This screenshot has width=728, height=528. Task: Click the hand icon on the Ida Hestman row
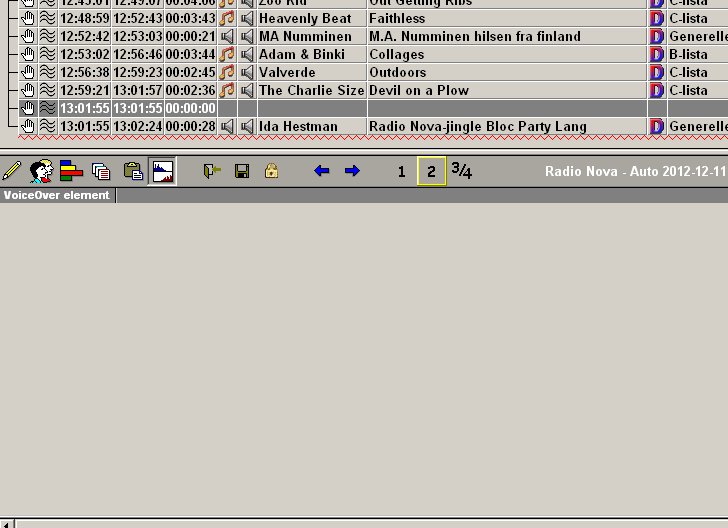28,126
